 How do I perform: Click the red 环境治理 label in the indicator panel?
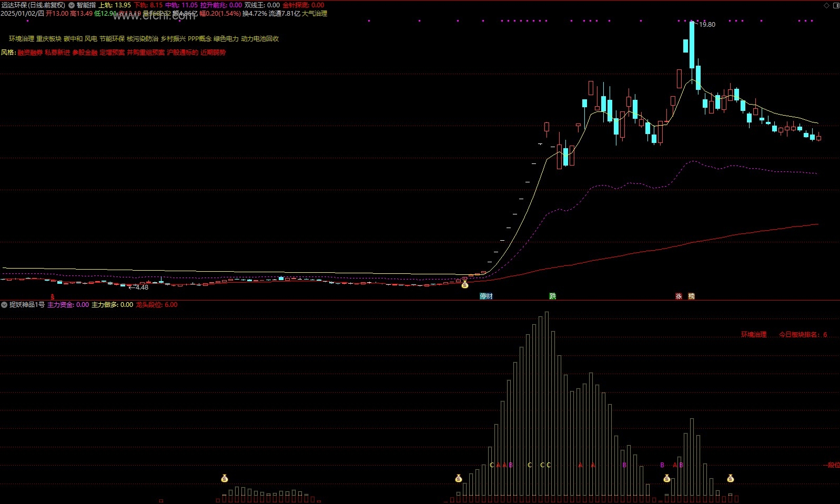754,335
